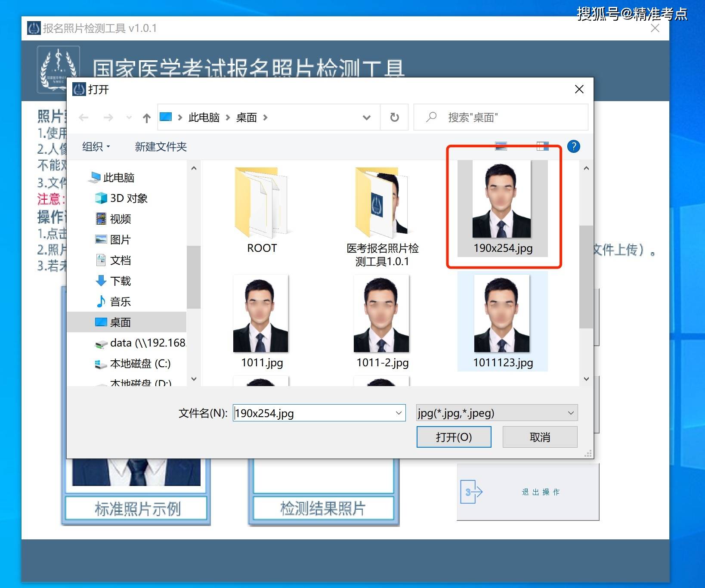This screenshot has height=588, width=705.
Task: Select the 医考报名照片检测工具1.0.1 folder
Action: (x=382, y=217)
